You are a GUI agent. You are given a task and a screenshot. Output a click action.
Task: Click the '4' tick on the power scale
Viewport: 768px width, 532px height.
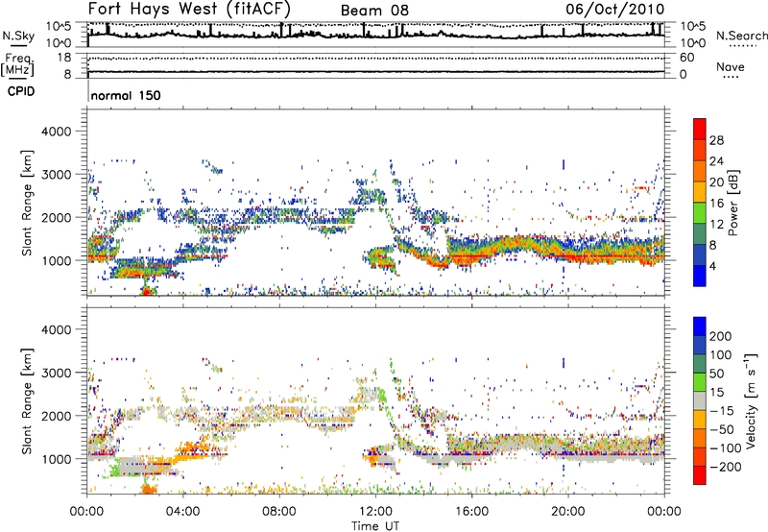[713, 267]
